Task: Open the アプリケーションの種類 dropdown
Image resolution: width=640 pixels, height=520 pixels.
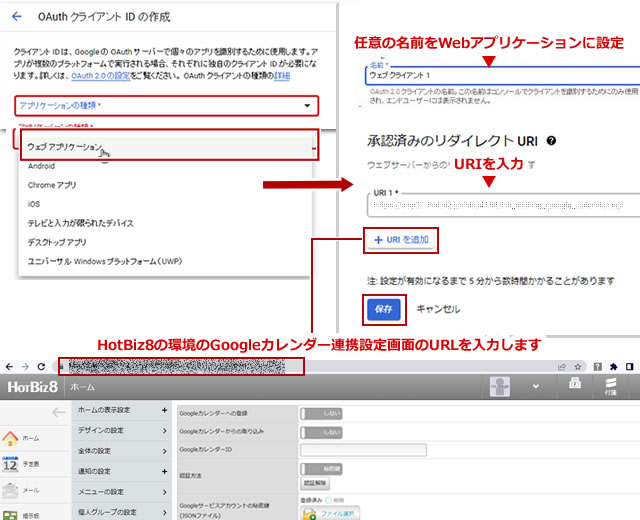Action: (167, 106)
